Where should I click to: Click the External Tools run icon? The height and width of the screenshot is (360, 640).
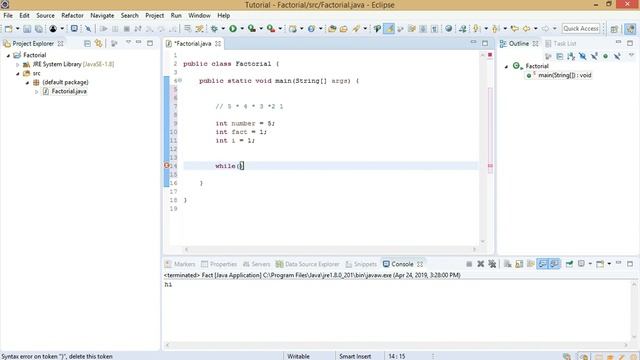coord(271,29)
